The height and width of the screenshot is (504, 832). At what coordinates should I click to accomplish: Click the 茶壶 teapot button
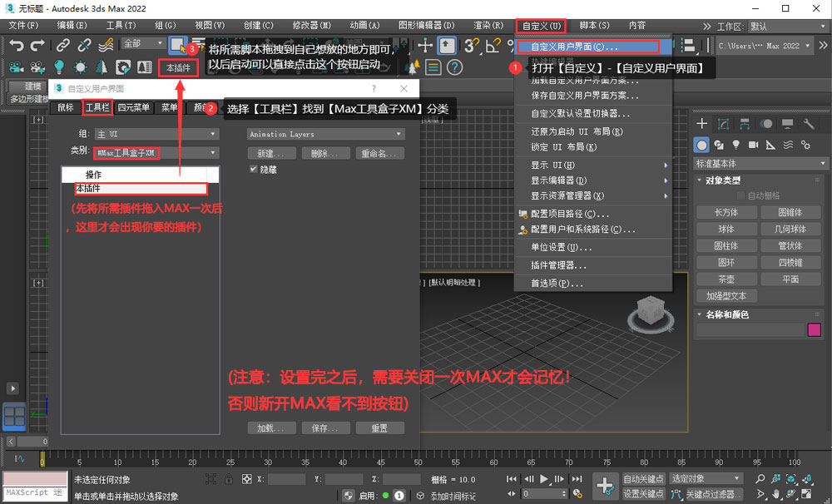[726, 279]
